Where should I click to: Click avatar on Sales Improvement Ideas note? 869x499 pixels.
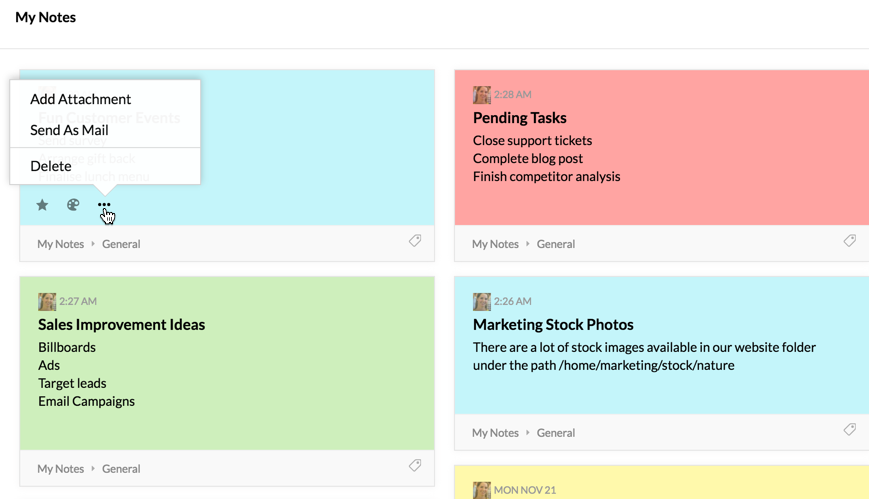pos(47,302)
